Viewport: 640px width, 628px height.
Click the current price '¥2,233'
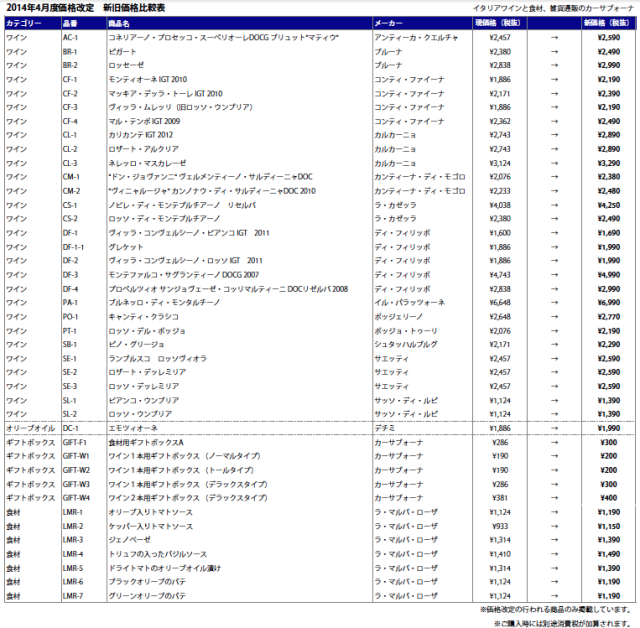click(500, 191)
